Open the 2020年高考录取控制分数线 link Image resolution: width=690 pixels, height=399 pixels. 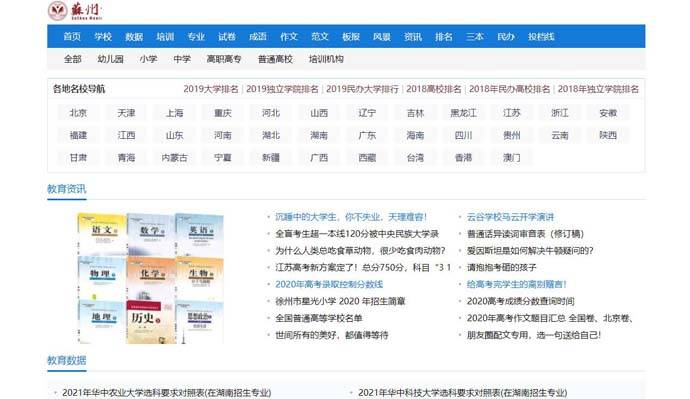pos(329,284)
